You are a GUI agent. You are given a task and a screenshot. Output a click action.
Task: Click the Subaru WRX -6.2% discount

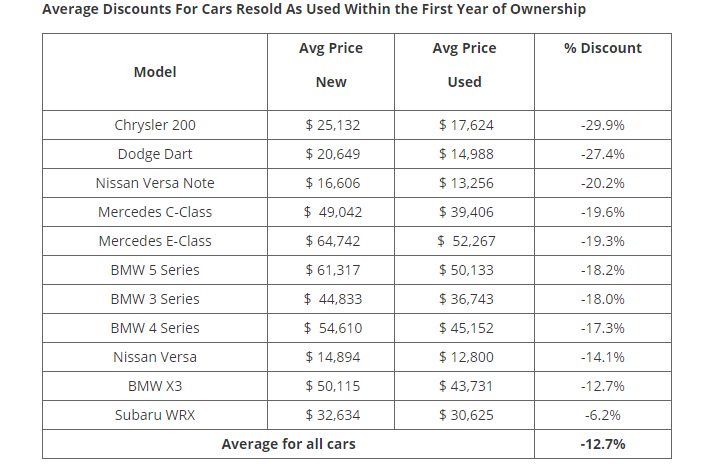click(x=602, y=415)
